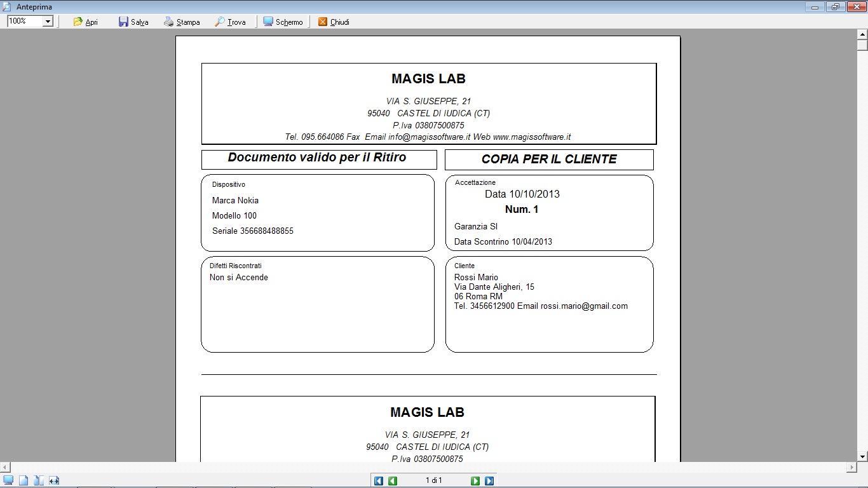Click the fit-to-width icon
This screenshot has height=488, width=868.
tap(54, 480)
